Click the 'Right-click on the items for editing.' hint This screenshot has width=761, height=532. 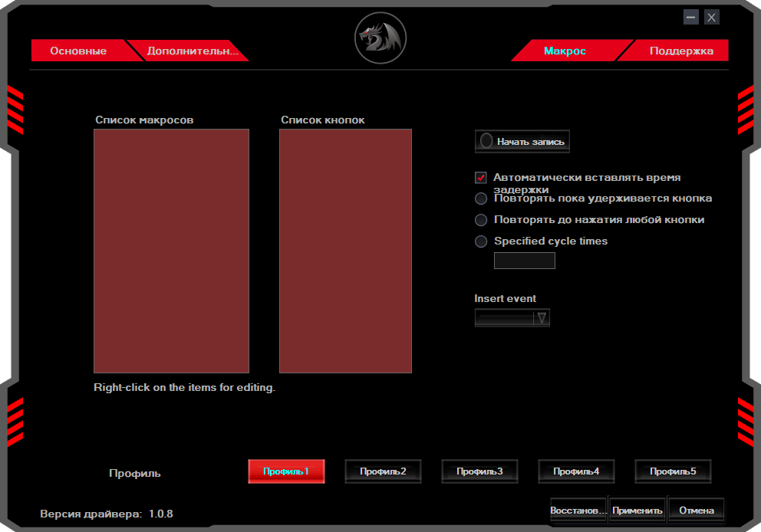click(184, 387)
